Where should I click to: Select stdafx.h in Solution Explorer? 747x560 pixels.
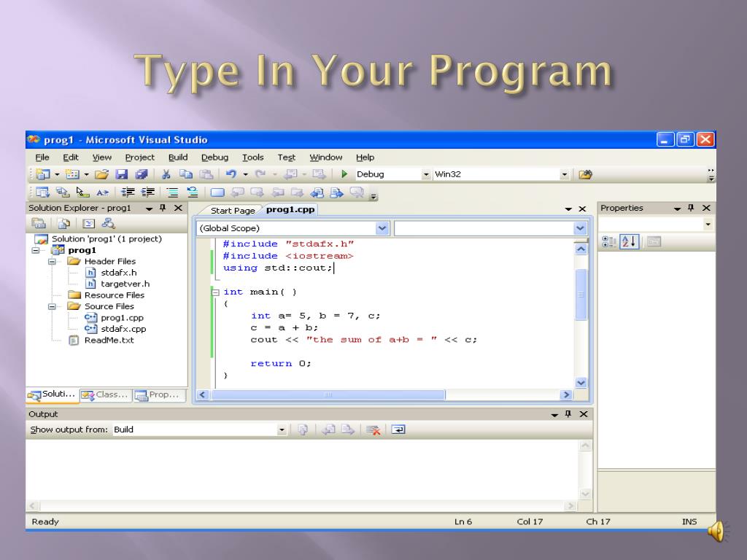click(x=119, y=273)
